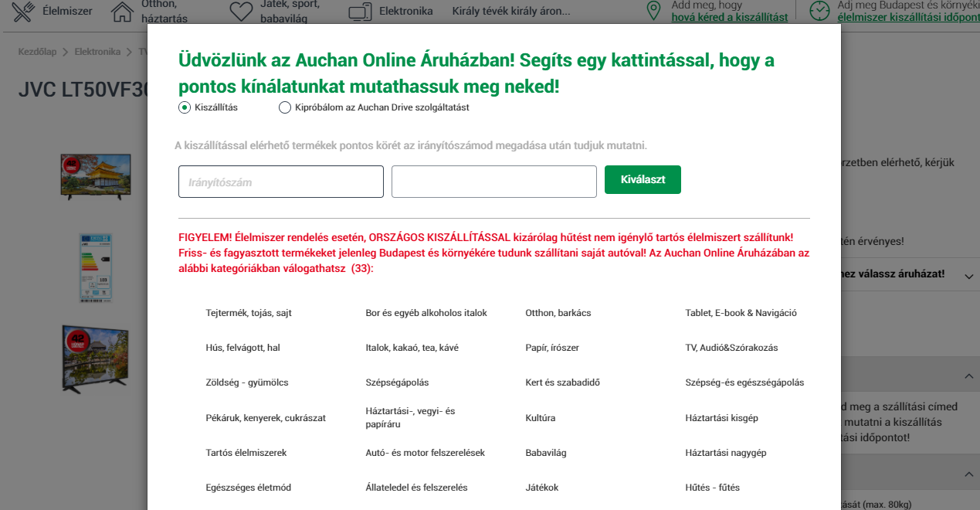The width and height of the screenshot is (980, 510).
Task: Open the angled TV product thumbnail
Action: [96, 359]
